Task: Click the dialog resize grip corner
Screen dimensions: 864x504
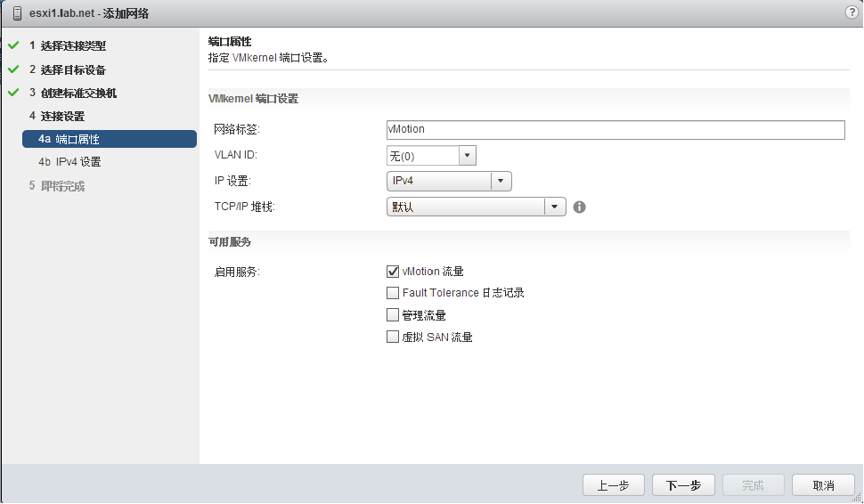Action: pyautogui.click(x=858, y=498)
